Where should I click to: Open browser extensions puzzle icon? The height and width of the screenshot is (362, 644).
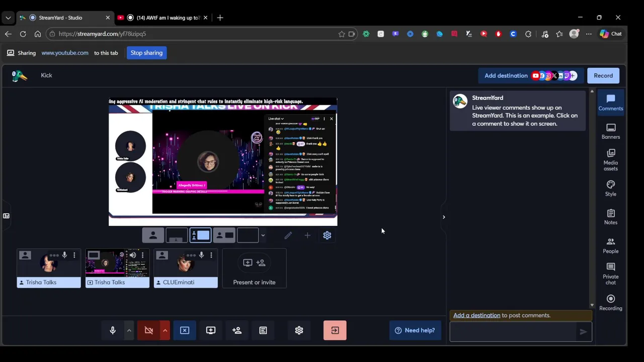[528, 34]
